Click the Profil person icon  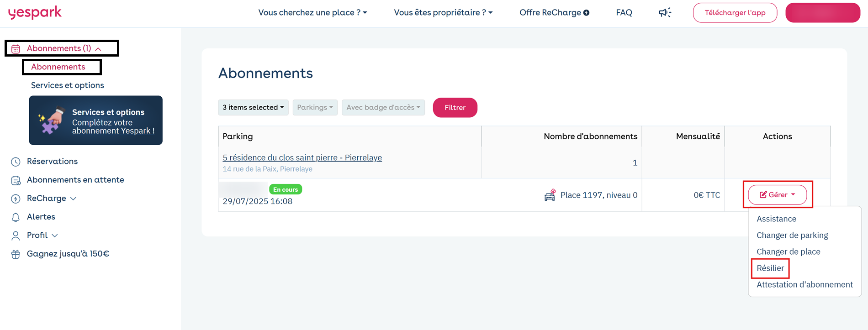click(x=16, y=236)
